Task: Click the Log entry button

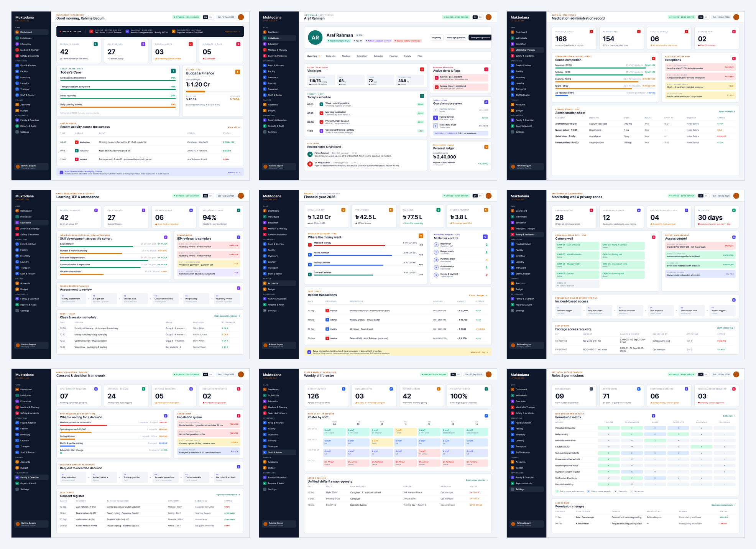Action: (437, 38)
